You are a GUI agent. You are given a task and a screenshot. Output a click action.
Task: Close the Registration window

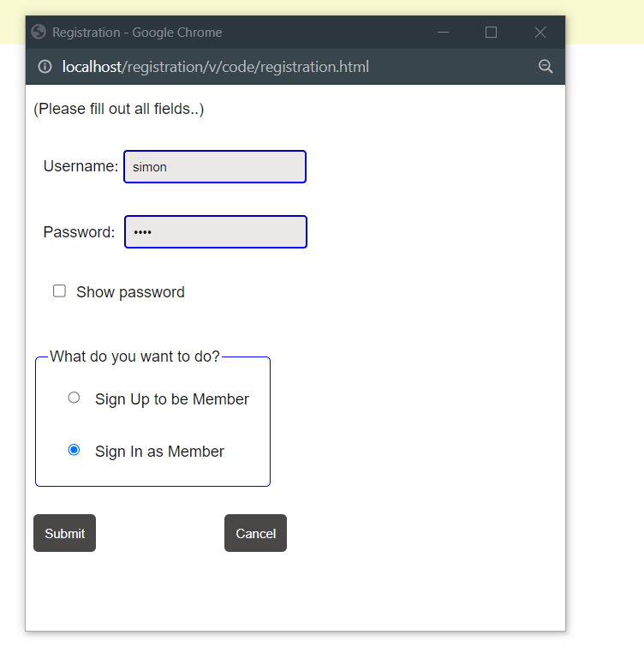tap(540, 32)
